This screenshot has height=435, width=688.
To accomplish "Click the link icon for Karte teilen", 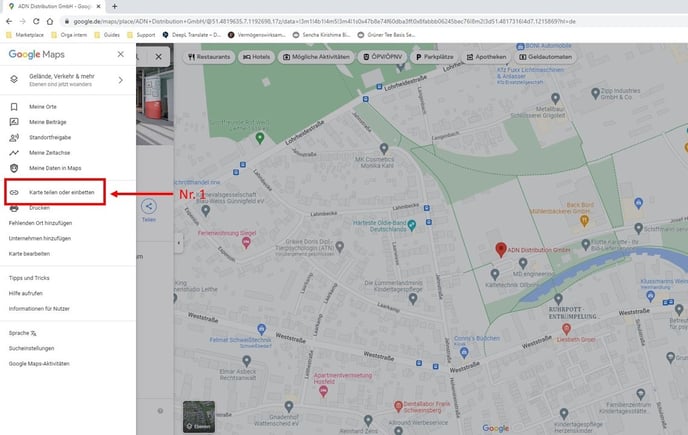I will (x=14, y=192).
